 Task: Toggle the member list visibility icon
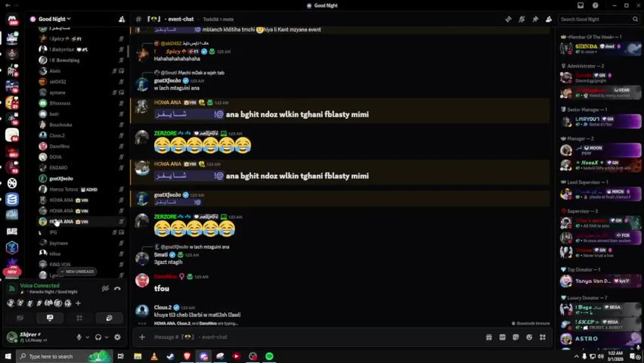pos(549,19)
